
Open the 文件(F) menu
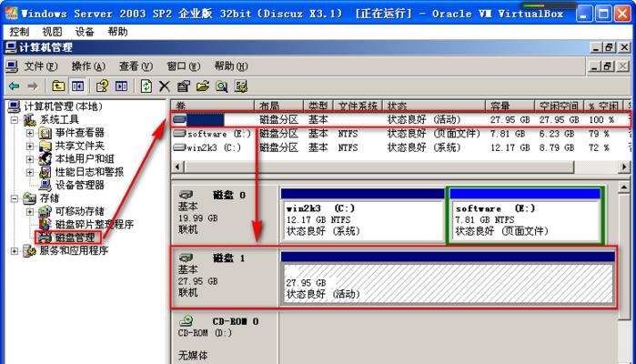41,66
